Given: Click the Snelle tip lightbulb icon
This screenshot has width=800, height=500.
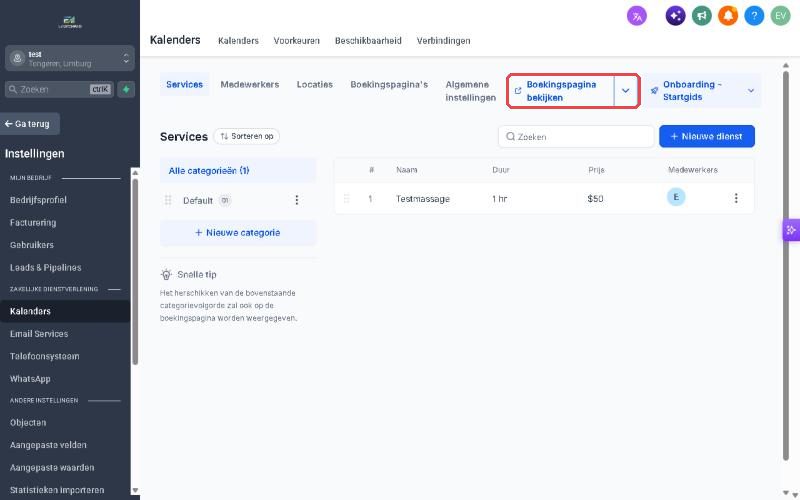Looking at the screenshot, I should tap(166, 274).
